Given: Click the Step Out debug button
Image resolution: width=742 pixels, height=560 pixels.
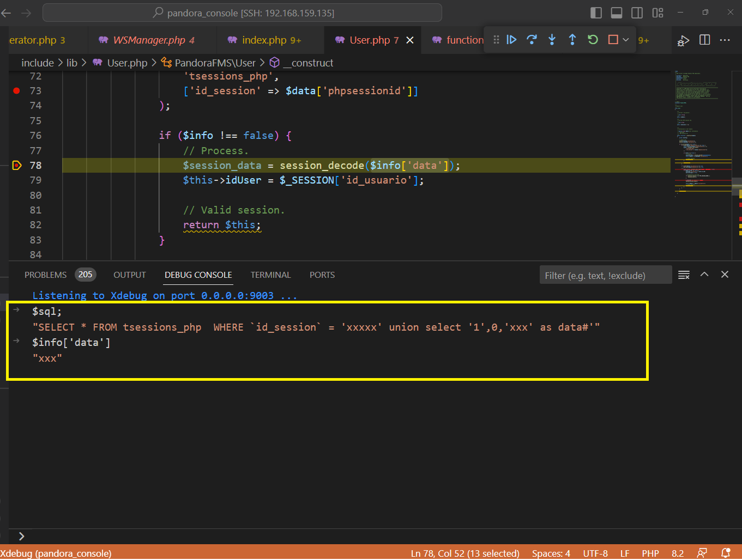Looking at the screenshot, I should (572, 40).
